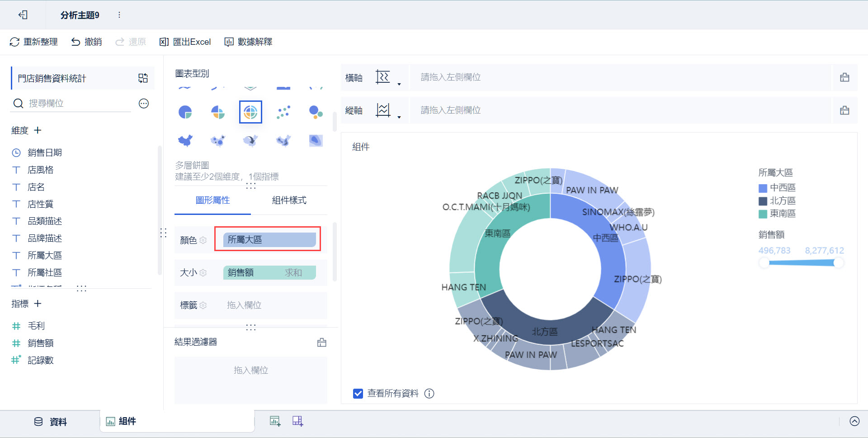868x438 pixels.
Task: Select the 所屬社區 dimension field
Action: 45,273
